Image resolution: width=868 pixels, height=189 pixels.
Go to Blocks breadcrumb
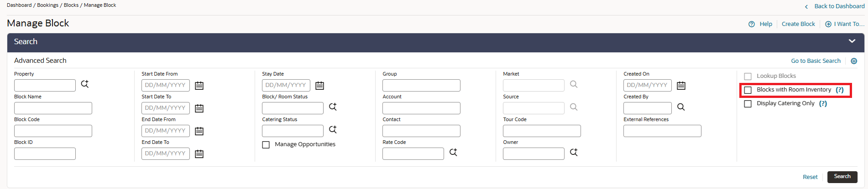pos(71,5)
